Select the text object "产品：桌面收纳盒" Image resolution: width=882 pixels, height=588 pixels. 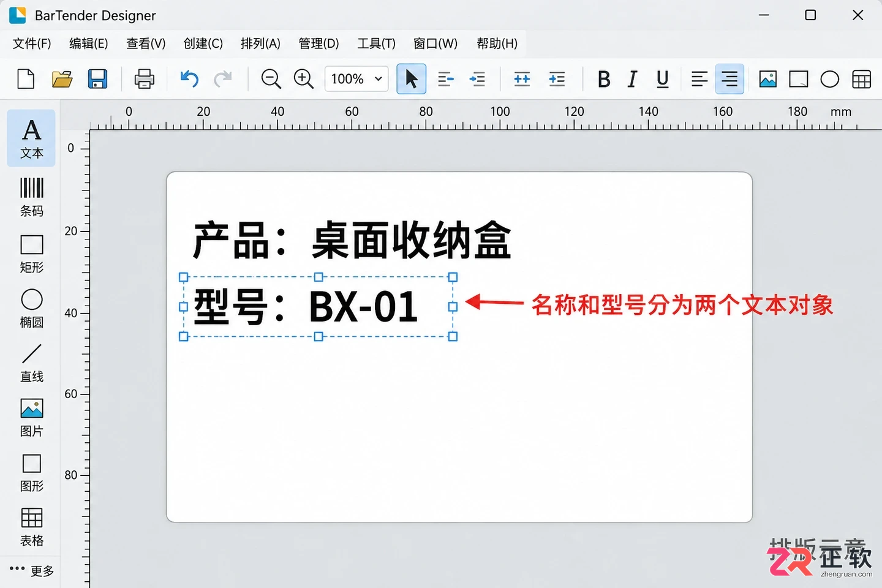pyautogui.click(x=352, y=240)
